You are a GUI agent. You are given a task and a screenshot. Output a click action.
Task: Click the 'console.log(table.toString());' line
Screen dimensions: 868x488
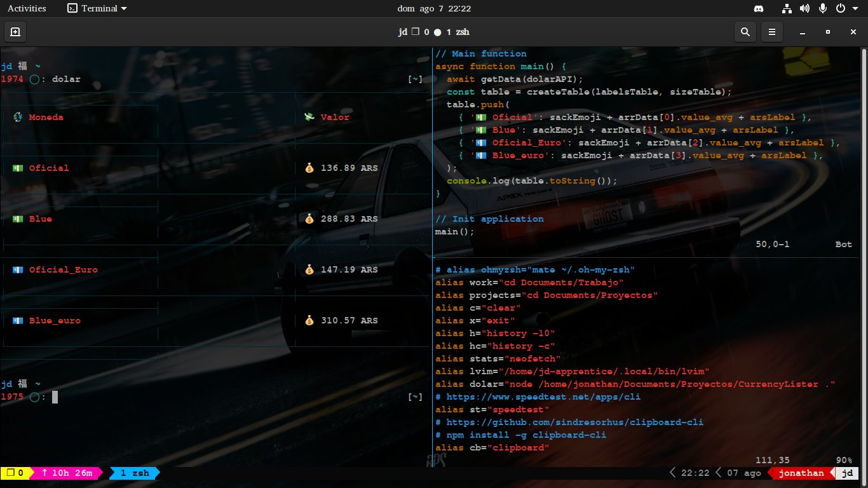[x=532, y=181]
